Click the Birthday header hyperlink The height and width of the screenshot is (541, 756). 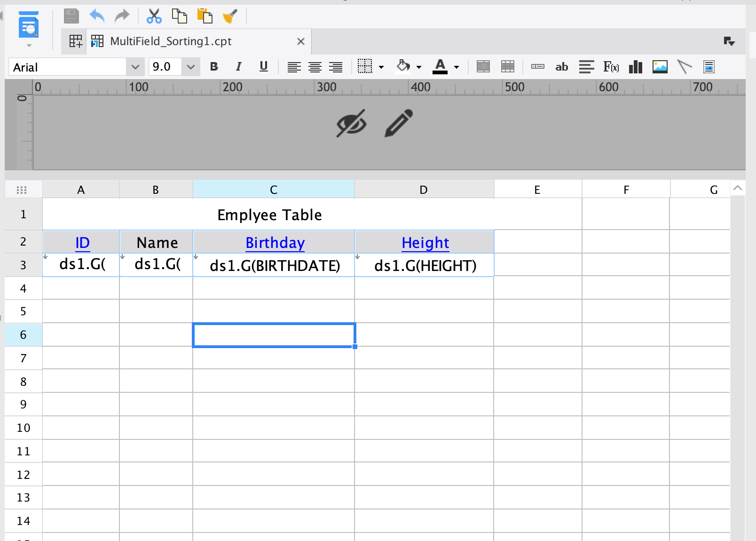point(275,242)
